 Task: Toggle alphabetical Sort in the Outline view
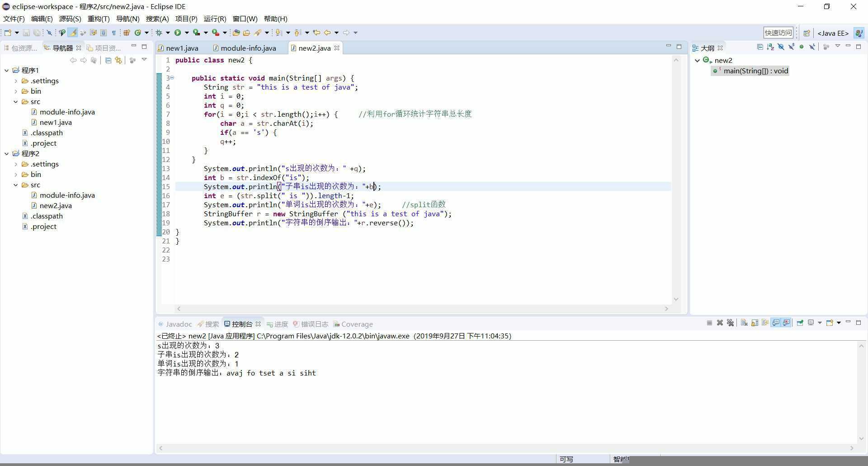click(770, 47)
